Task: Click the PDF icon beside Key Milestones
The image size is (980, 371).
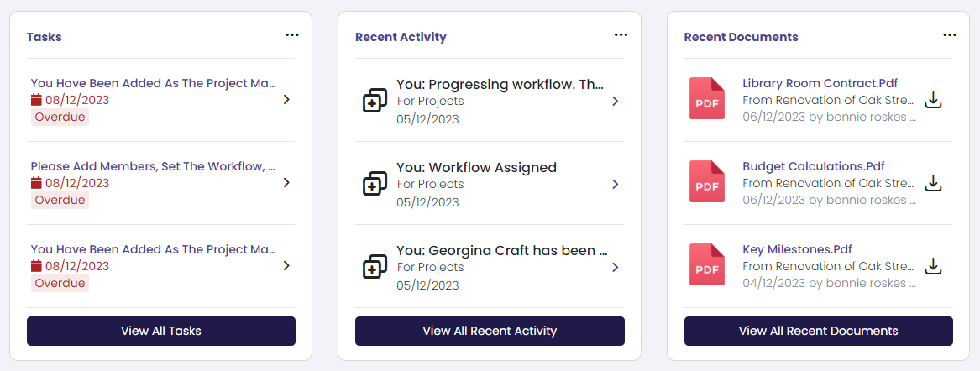Action: coord(707,264)
